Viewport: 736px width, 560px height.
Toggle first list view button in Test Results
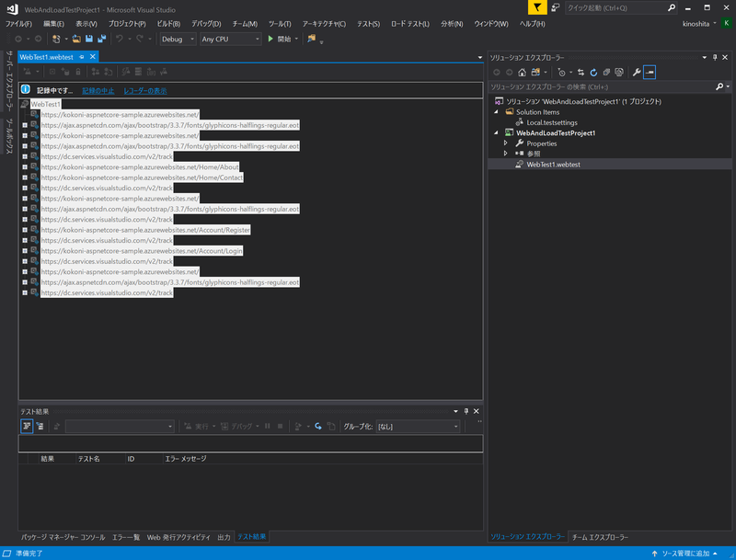click(x=27, y=427)
